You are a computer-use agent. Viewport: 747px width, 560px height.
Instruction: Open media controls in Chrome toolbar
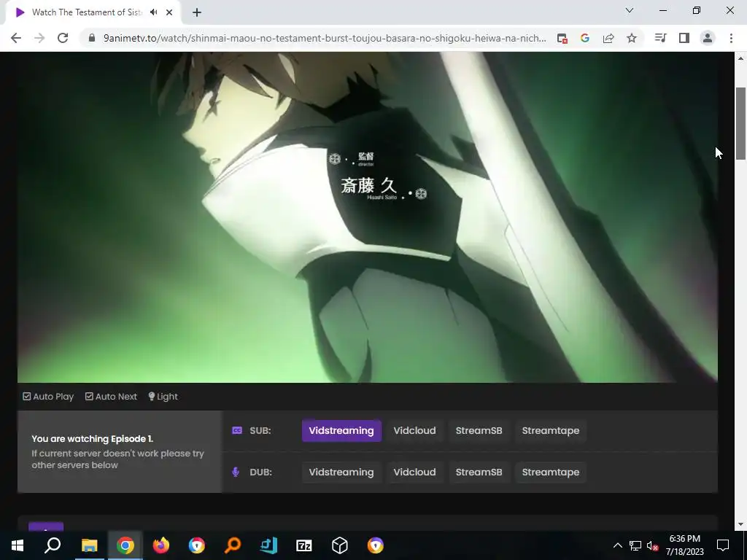[x=660, y=38]
